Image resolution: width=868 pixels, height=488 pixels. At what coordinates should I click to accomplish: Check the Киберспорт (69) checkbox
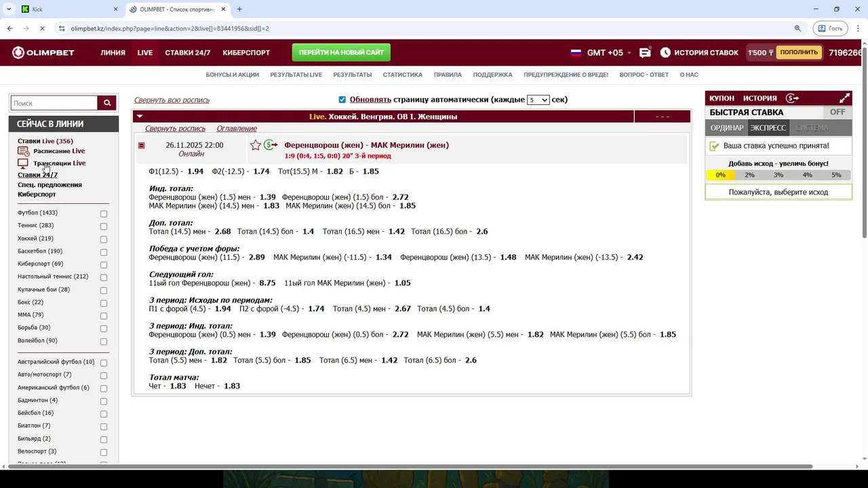[104, 264]
